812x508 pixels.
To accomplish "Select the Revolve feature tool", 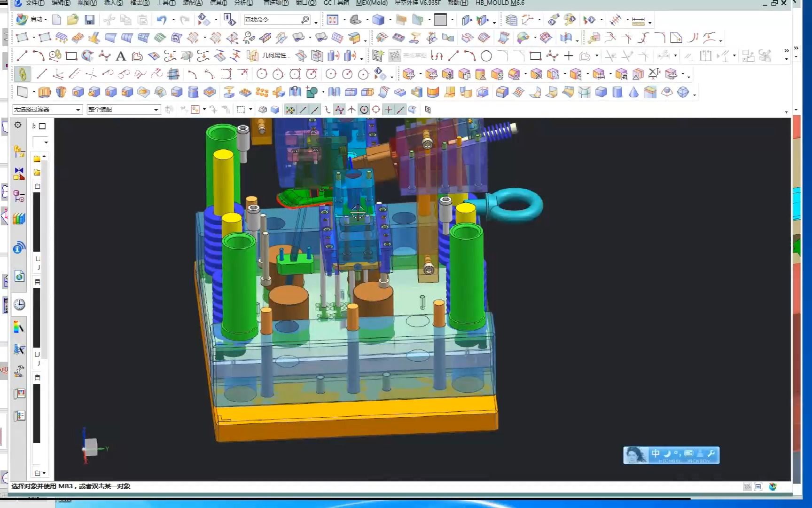I will [x=61, y=92].
